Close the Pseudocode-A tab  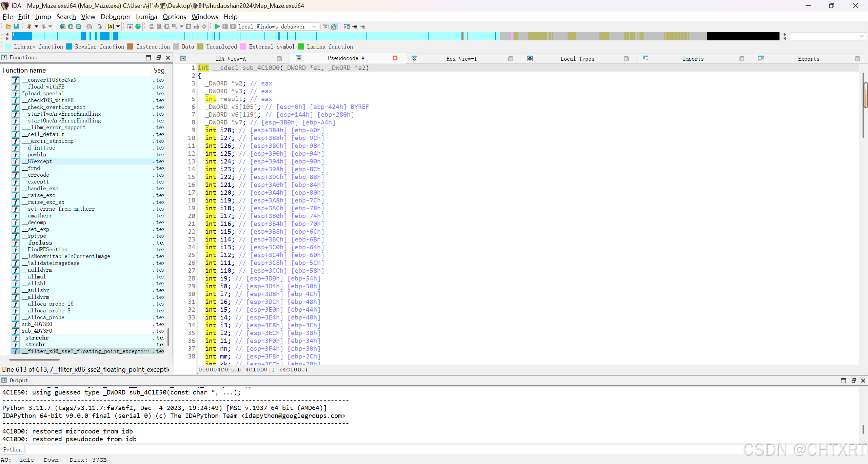(395, 58)
